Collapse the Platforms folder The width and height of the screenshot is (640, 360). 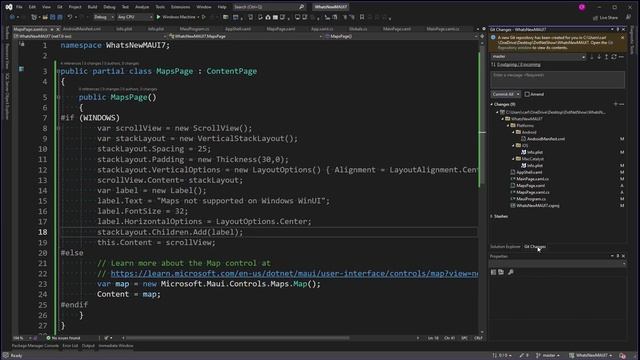coord(508,126)
